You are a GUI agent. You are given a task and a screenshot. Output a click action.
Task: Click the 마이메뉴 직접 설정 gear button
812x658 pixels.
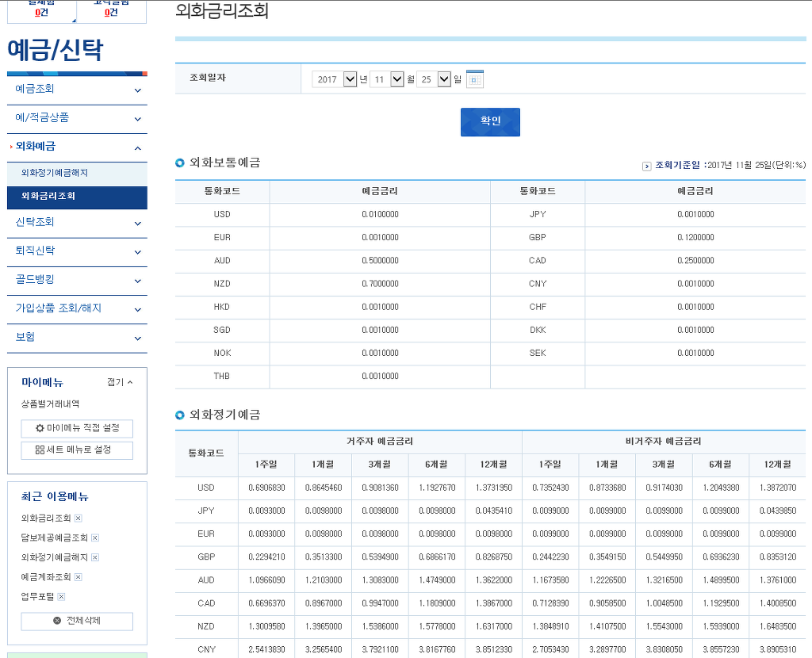coord(77,428)
